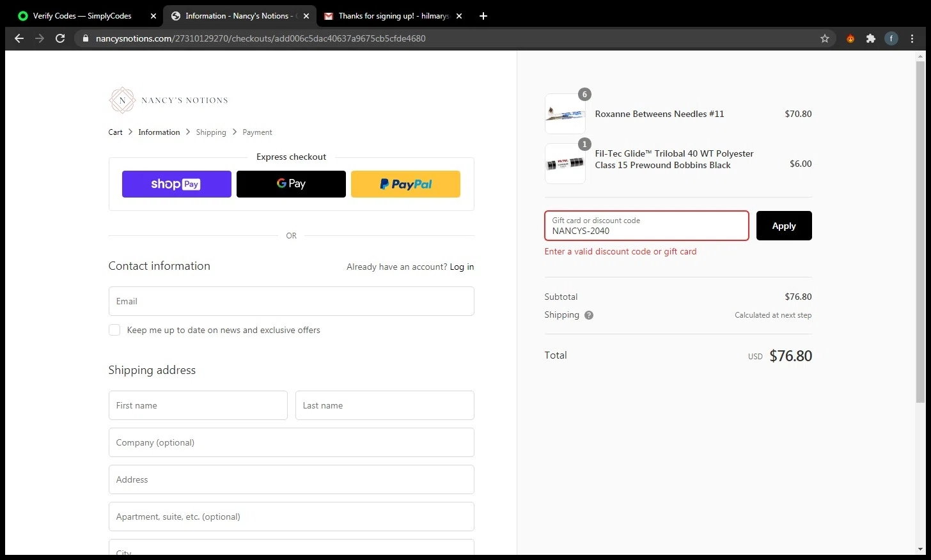Select the Shipping breadcrumb step
Viewport: 931px width, 560px height.
tap(211, 132)
